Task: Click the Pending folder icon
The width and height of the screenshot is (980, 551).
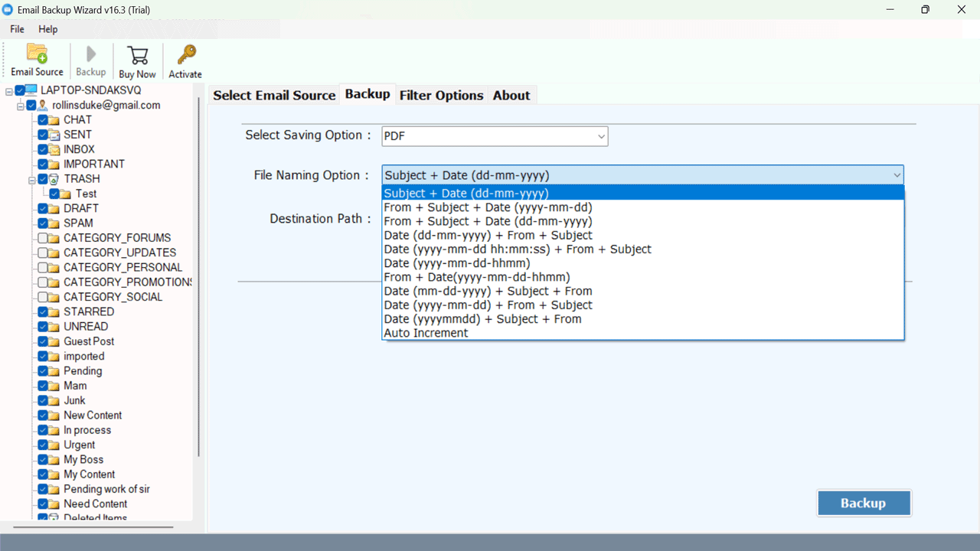Action: [54, 371]
